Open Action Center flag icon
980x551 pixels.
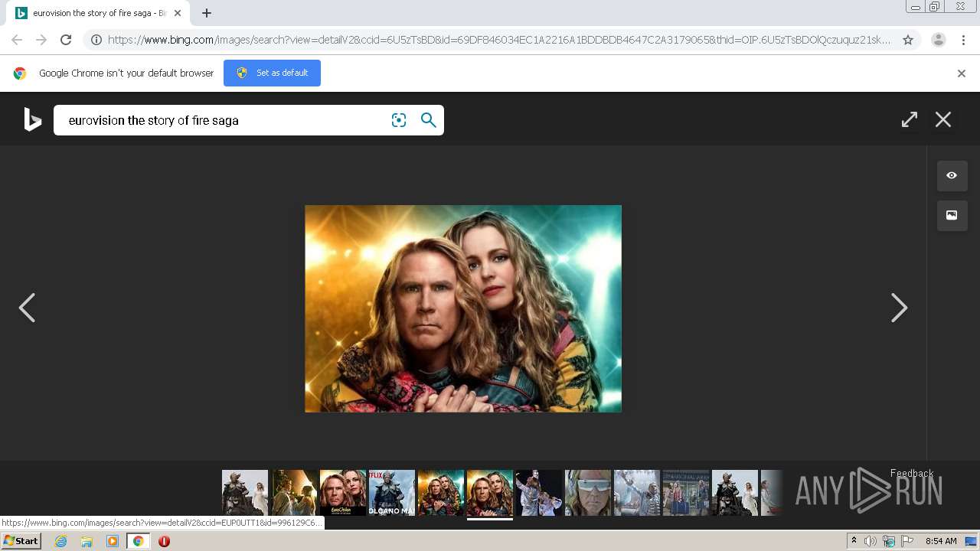(907, 541)
